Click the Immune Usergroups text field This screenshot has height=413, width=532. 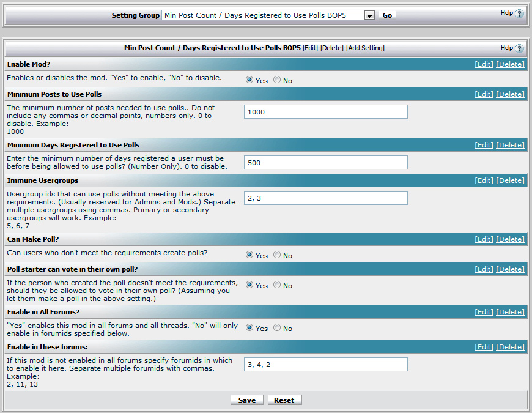[325, 198]
